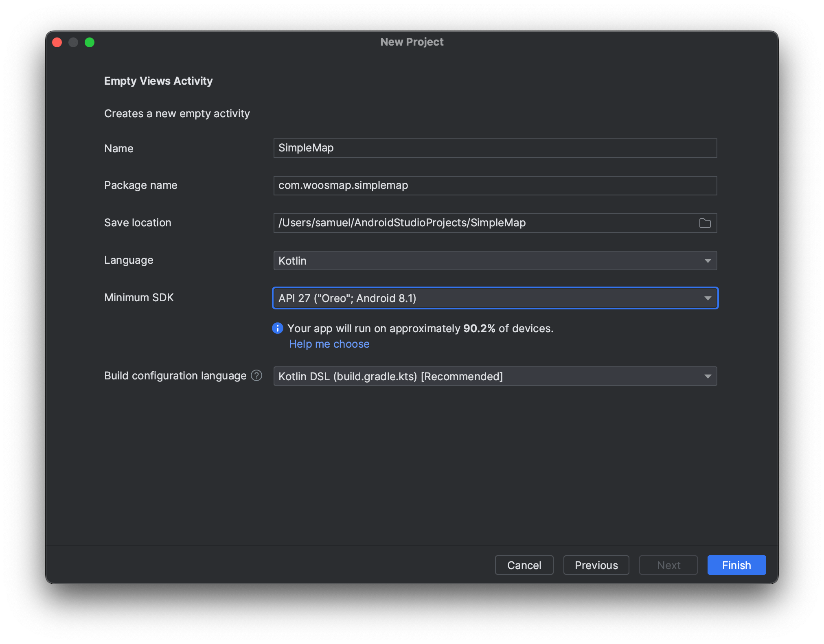This screenshot has height=644, width=824.
Task: Click the Help me choose link
Action: tap(329, 344)
